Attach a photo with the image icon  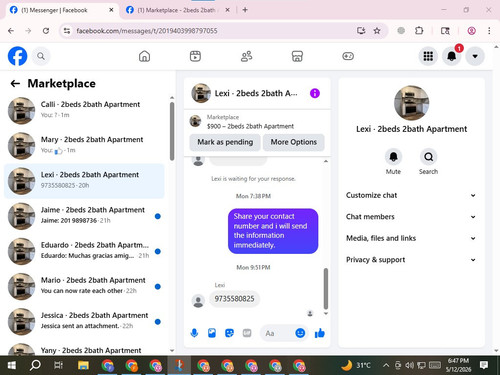point(212,333)
